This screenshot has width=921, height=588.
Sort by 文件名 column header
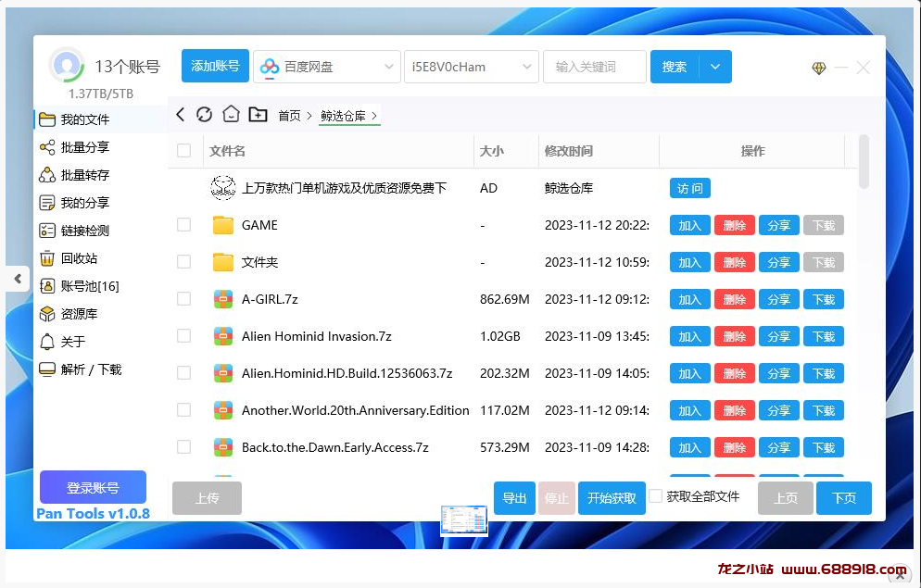(x=227, y=151)
